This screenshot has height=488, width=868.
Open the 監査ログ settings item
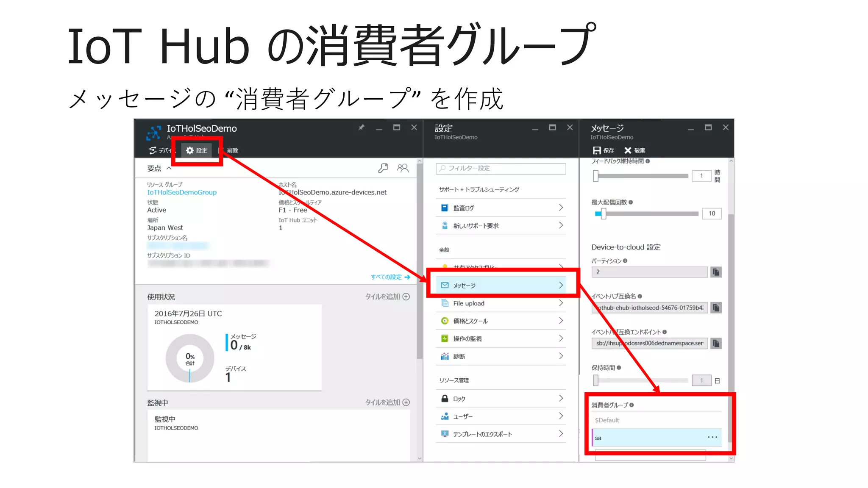[x=501, y=208]
